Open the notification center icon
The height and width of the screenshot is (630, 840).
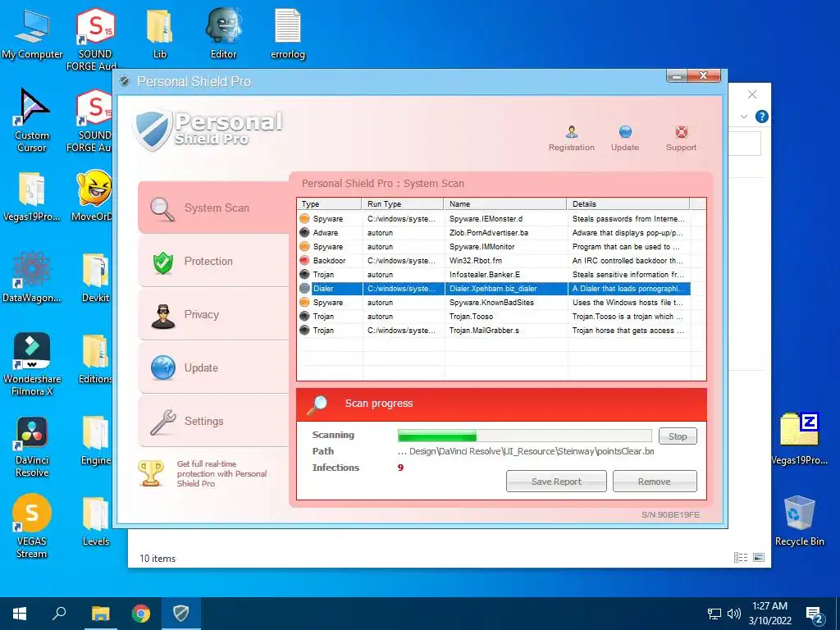tap(815, 614)
